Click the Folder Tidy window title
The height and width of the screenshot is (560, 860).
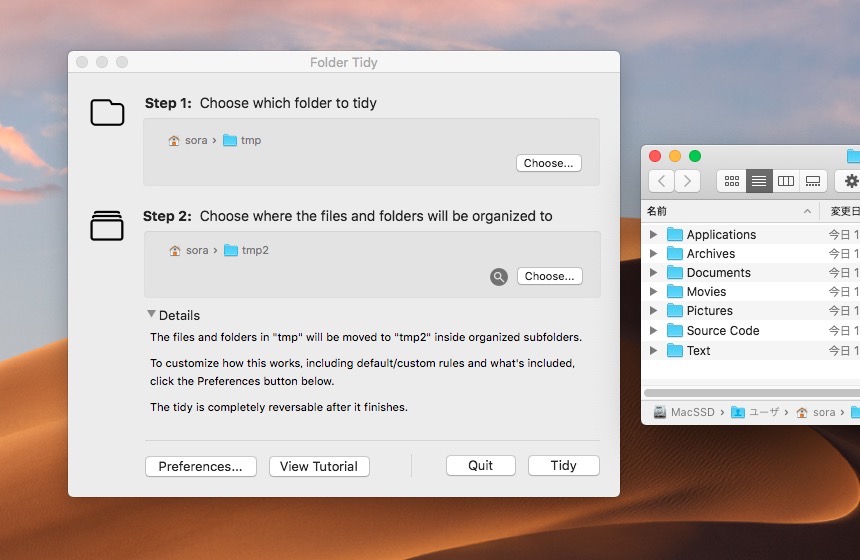pos(344,63)
